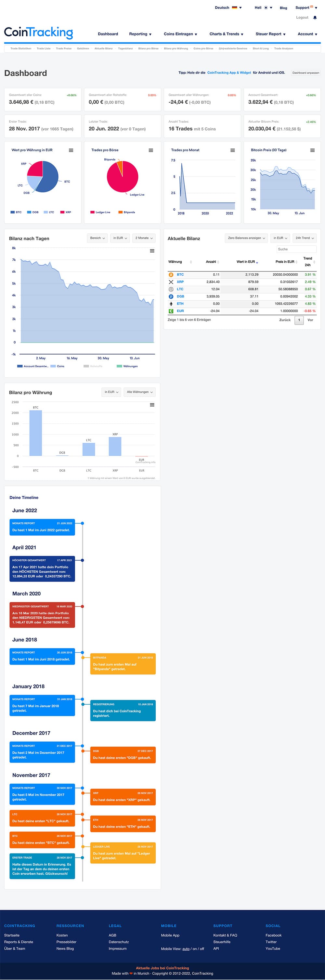Image resolution: width=325 pixels, height=980 pixels.
Task: Click the BTC coin icon in balance table
Action: pos(171,275)
